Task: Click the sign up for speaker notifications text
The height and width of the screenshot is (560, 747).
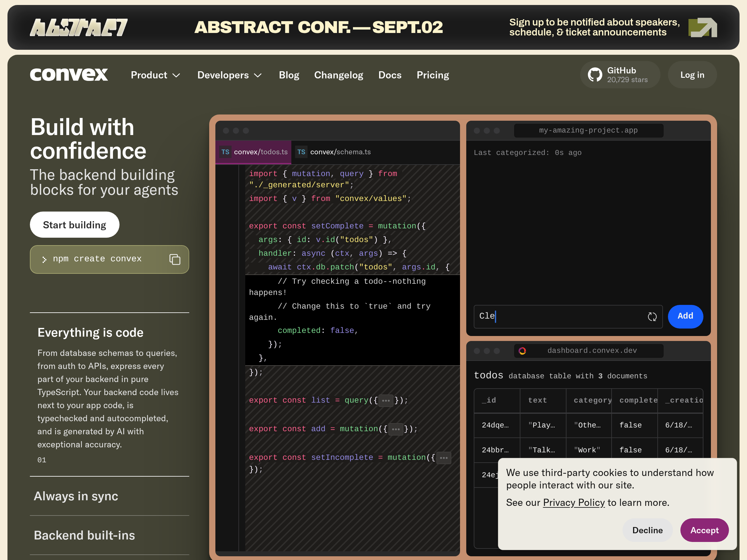Action: point(594,27)
